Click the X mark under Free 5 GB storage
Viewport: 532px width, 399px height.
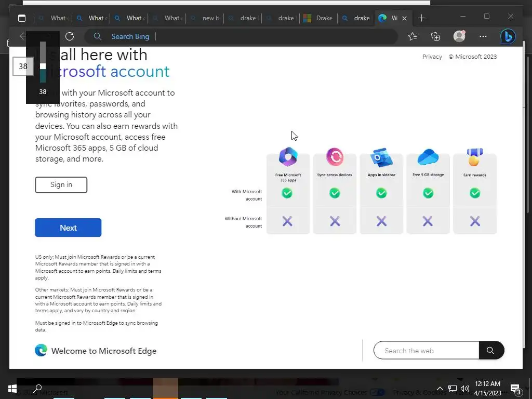428,221
